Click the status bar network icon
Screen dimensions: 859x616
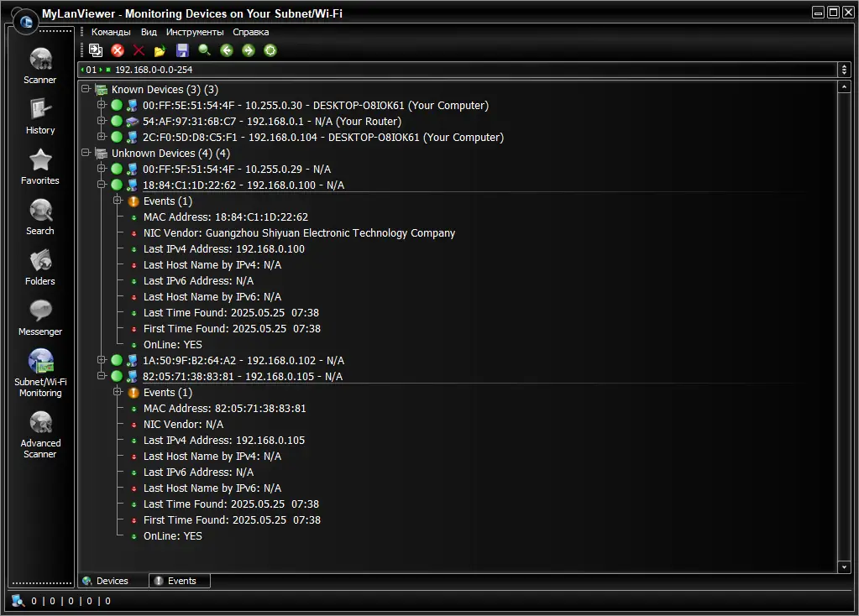coord(18,601)
